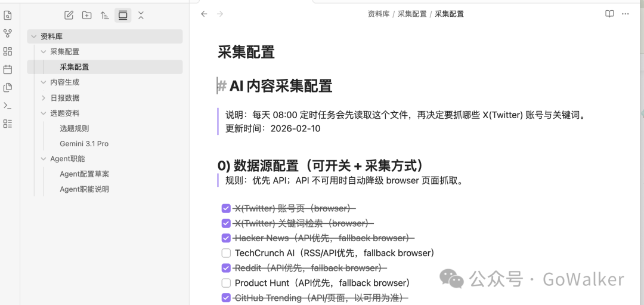
Task: Collapse 内容生成 folder chevron
Action: pyautogui.click(x=43, y=82)
